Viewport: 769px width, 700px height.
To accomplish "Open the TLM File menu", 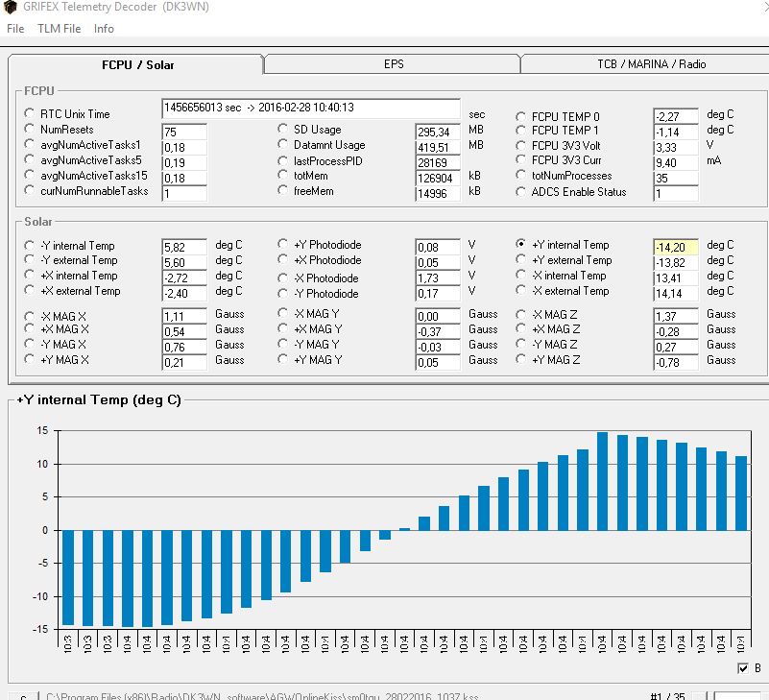I will 59,29.
